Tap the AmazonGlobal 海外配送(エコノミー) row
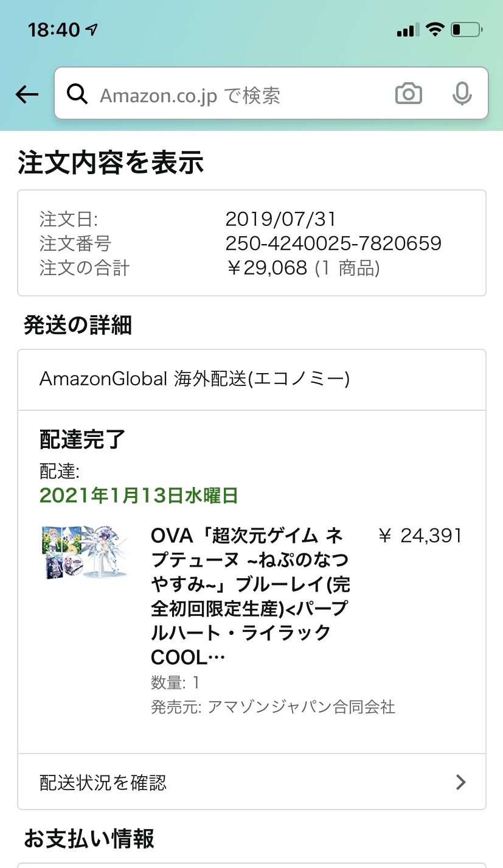This screenshot has width=503, height=868. click(195, 379)
